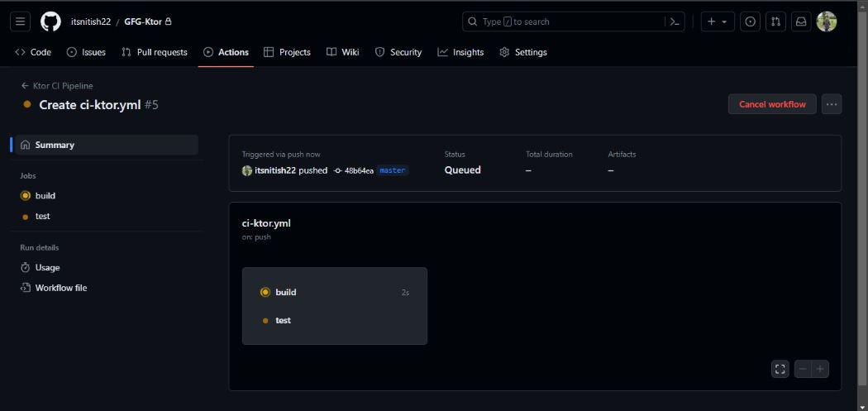Open the command palette icon
This screenshot has height=411, width=868.
675,22
